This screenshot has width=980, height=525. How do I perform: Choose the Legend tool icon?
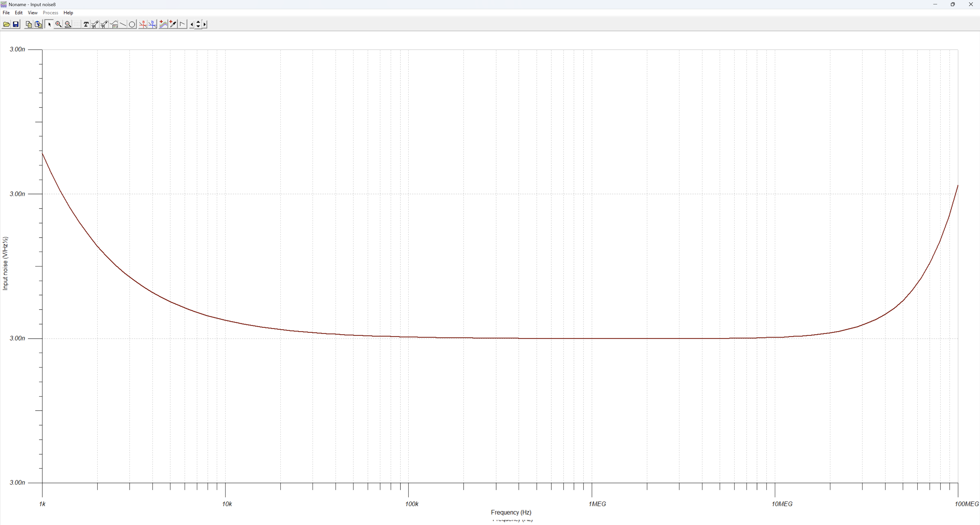coord(114,24)
